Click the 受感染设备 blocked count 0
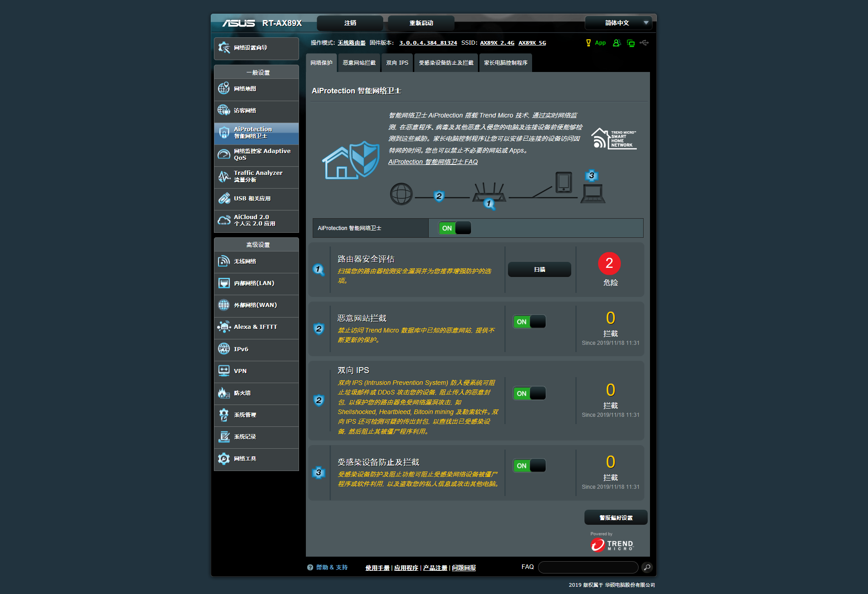The height and width of the screenshot is (594, 868). pos(610,462)
